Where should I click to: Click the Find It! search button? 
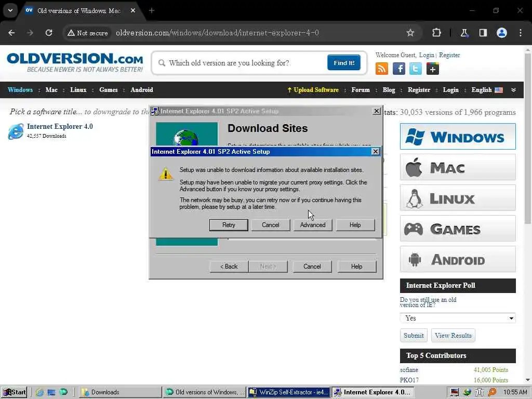[x=344, y=63]
